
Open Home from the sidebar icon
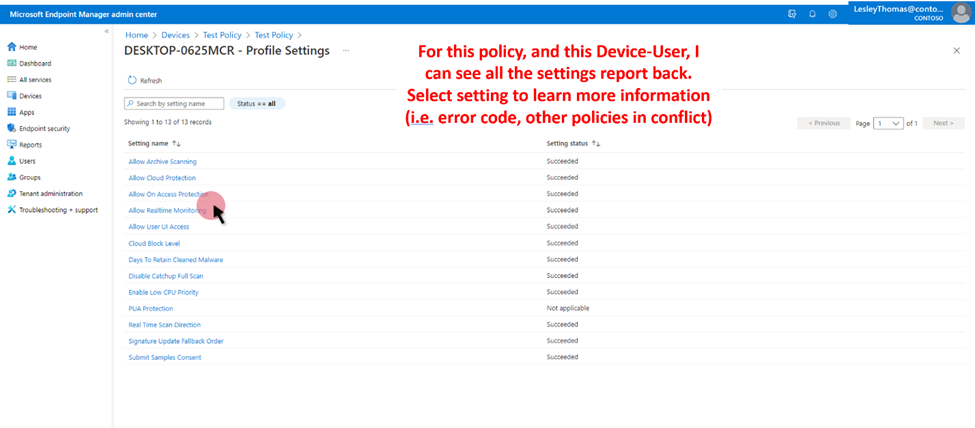tap(11, 47)
